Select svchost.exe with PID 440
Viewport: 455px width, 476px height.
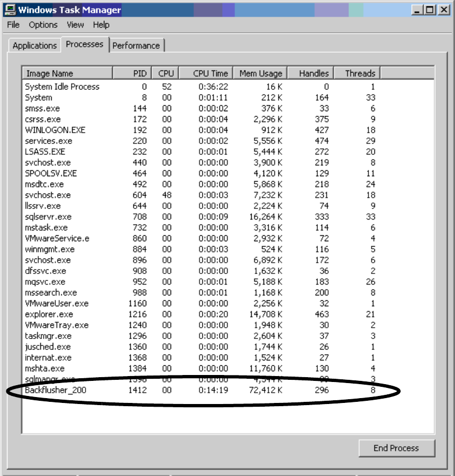click(201, 163)
